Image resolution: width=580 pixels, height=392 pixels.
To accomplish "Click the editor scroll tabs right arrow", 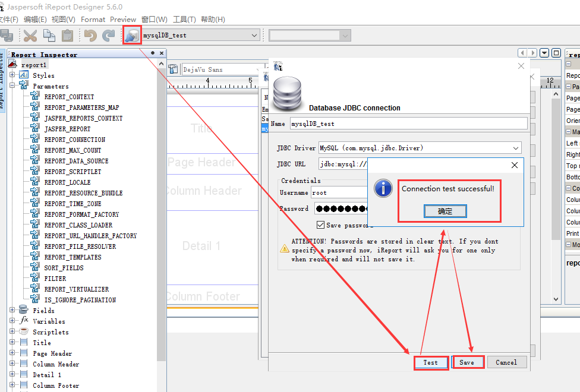I will click(532, 53).
